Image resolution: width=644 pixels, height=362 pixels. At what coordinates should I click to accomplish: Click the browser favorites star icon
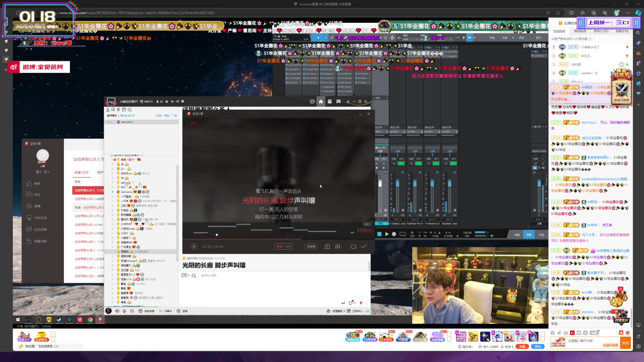tap(558, 13)
